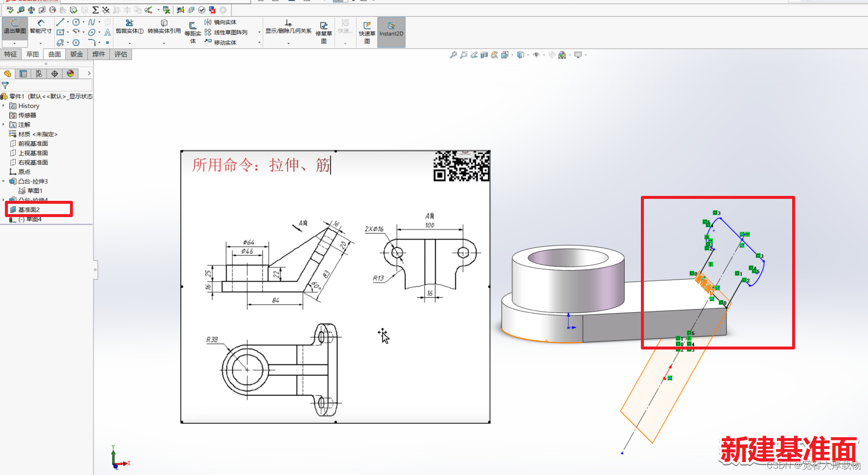
Task: Open the PropertyManager tab icon
Action: pyautogui.click(x=23, y=74)
